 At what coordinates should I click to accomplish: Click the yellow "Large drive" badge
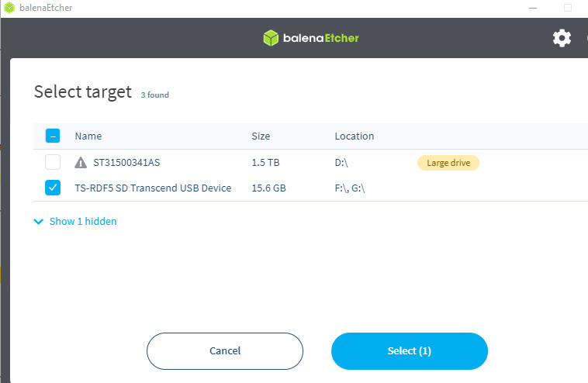(448, 163)
